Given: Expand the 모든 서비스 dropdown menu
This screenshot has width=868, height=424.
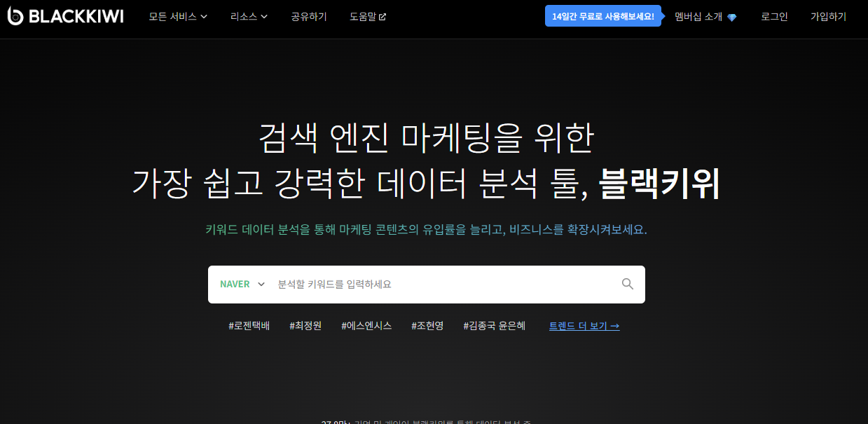Looking at the screenshot, I should [x=178, y=16].
